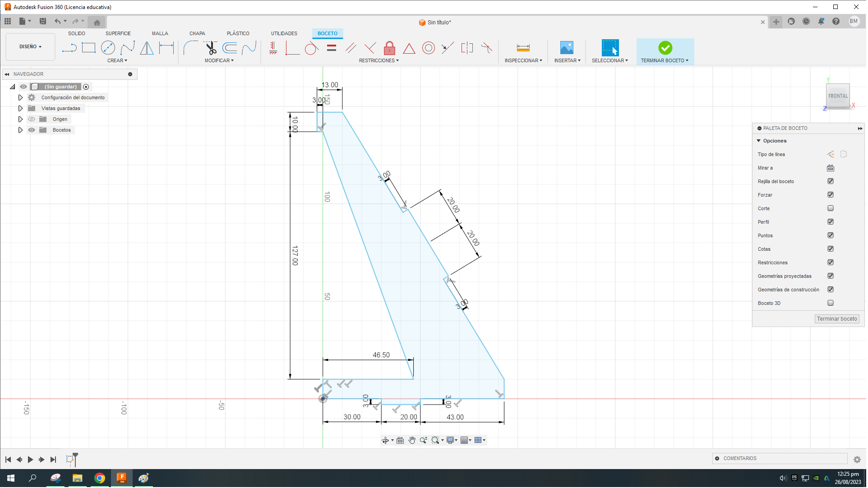868x488 pixels.
Task: Open the Crear dropdown menu
Action: coord(117,60)
